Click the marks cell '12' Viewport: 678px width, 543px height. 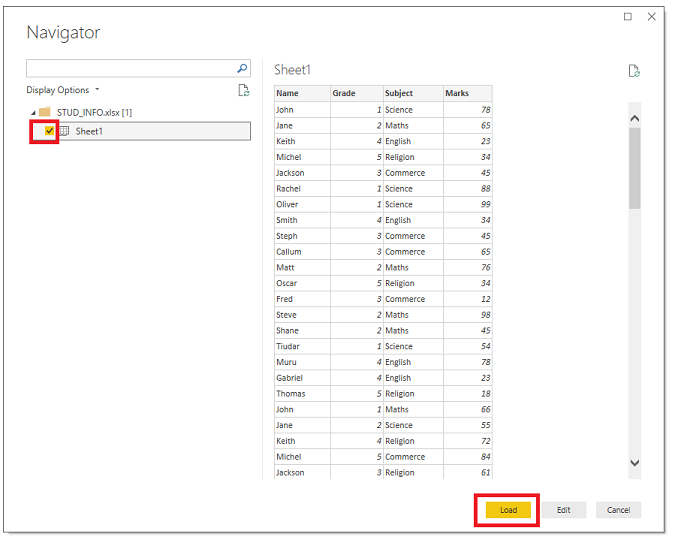pos(468,299)
